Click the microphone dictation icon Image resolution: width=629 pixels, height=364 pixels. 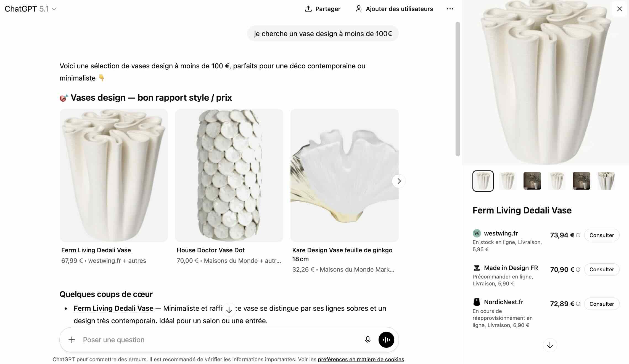[368, 340]
